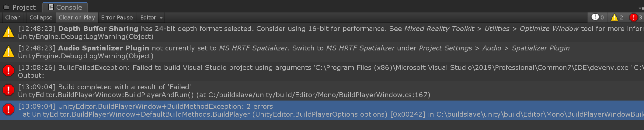The height and width of the screenshot is (130, 644).
Task: Click the BuildFailedException error icon
Action: coord(9,71)
